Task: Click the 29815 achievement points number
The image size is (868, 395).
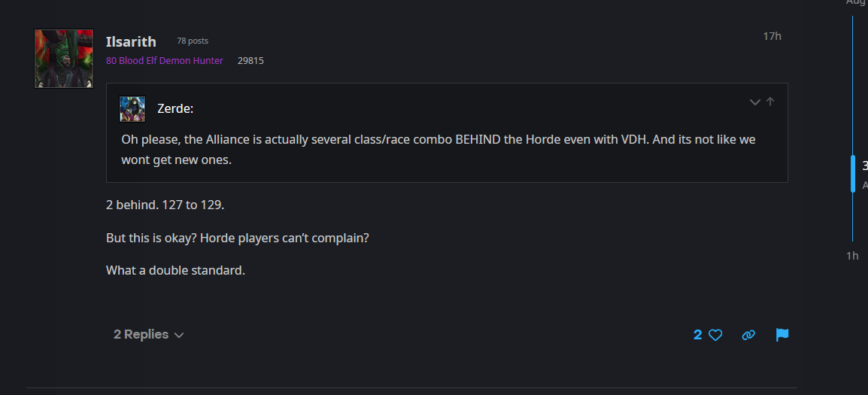Action: 250,61
